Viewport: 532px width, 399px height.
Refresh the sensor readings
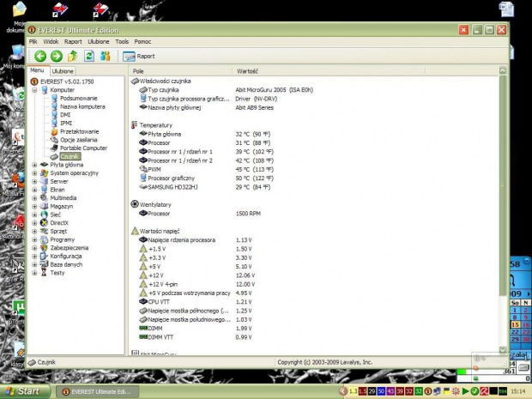(89, 56)
